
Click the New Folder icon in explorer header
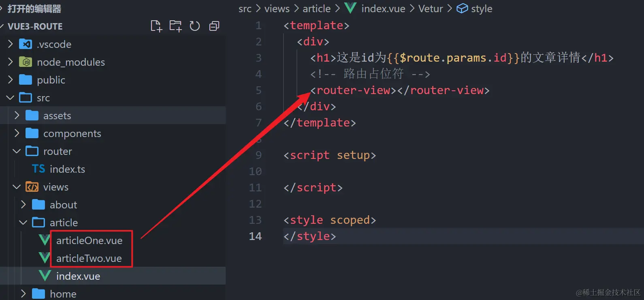pos(175,26)
